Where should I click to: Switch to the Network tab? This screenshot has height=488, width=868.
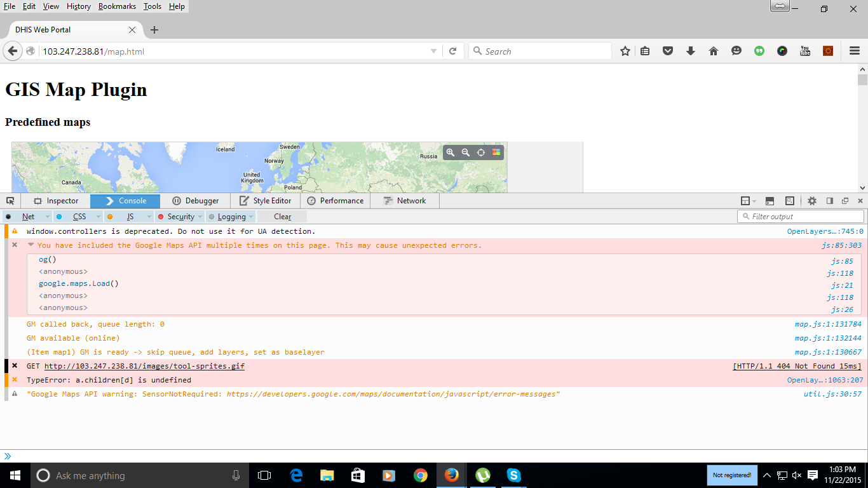405,201
